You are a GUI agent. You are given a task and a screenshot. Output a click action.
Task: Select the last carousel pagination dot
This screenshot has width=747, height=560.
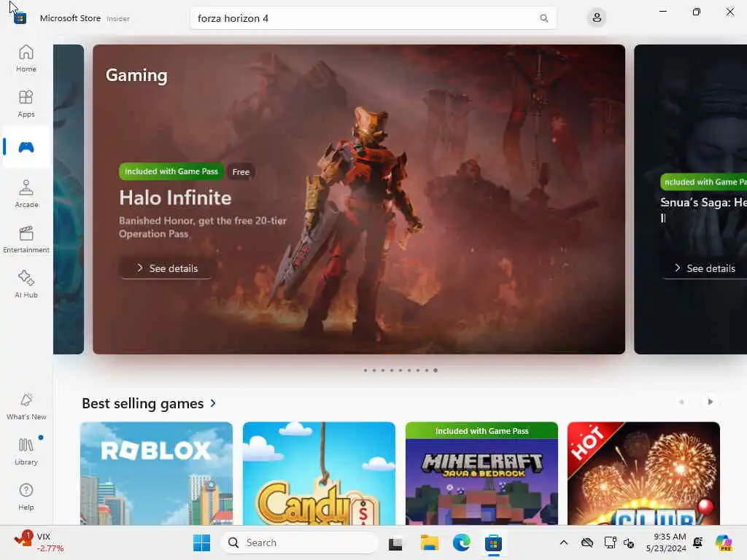click(x=436, y=370)
